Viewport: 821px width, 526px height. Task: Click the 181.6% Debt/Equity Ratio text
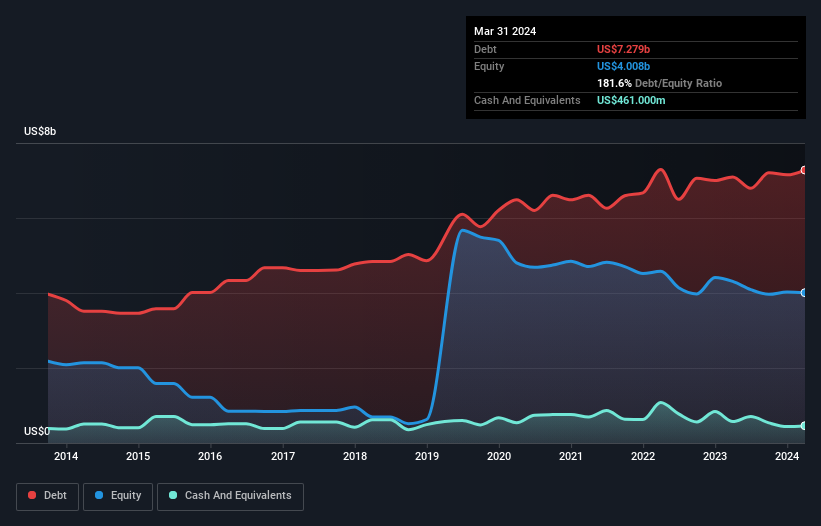659,83
